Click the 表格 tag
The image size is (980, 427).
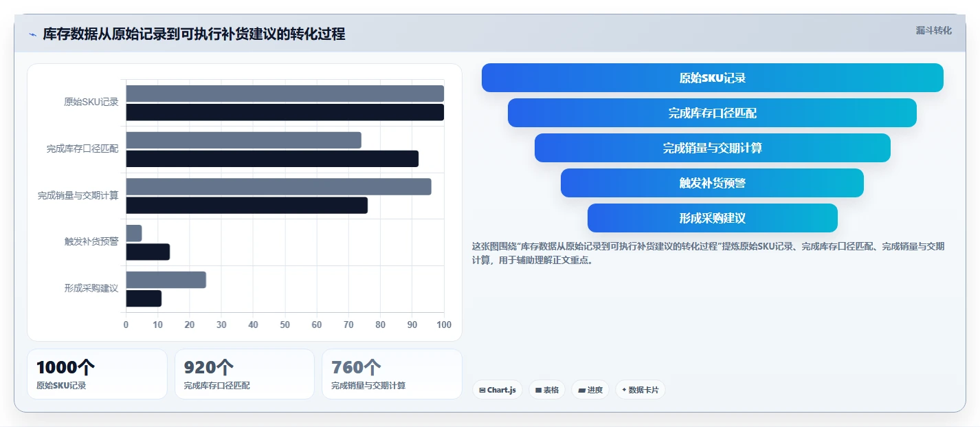(547, 390)
